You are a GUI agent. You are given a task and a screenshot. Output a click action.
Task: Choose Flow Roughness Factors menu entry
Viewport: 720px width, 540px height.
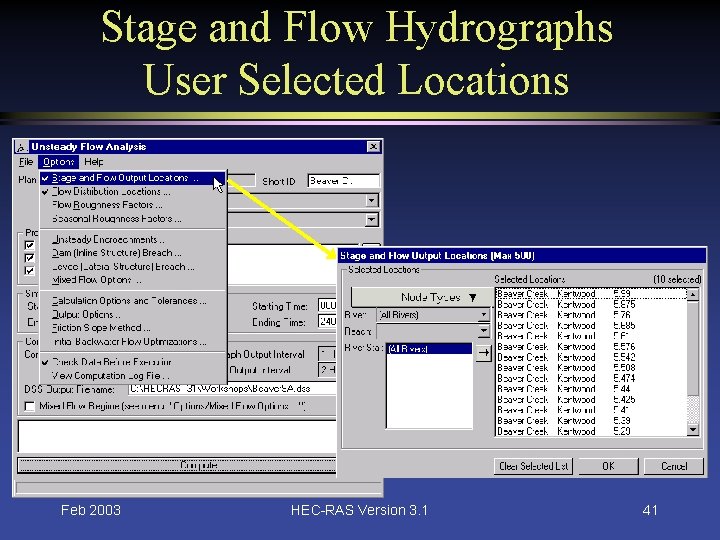(x=132, y=205)
